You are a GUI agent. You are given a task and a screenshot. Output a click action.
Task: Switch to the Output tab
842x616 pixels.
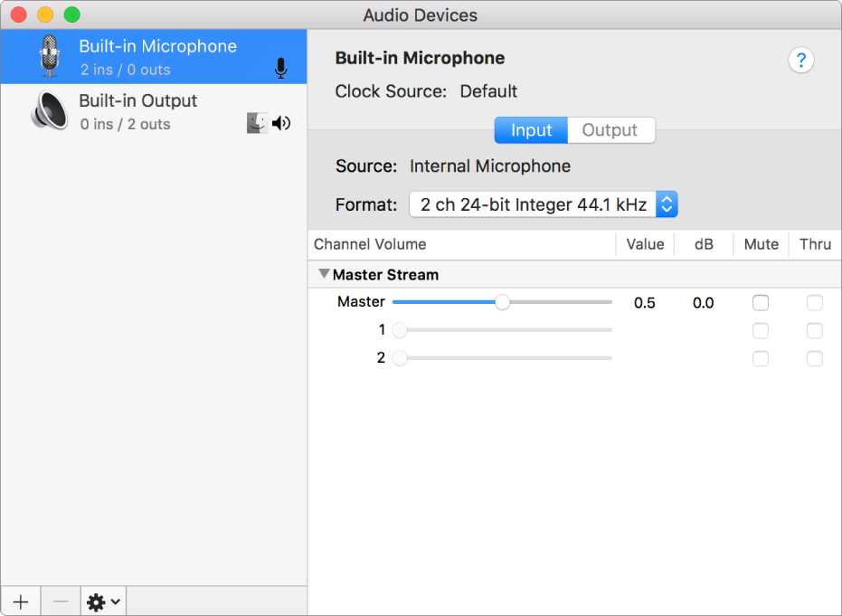[610, 129]
